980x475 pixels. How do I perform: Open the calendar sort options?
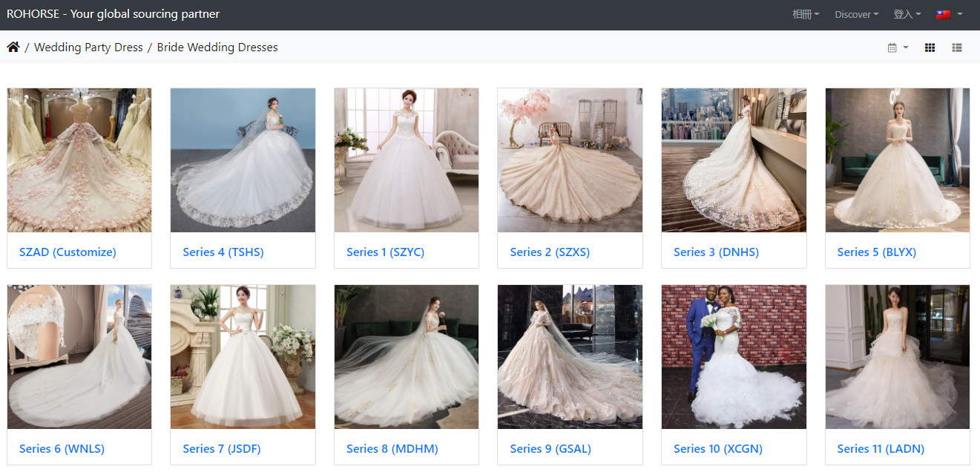tap(897, 47)
